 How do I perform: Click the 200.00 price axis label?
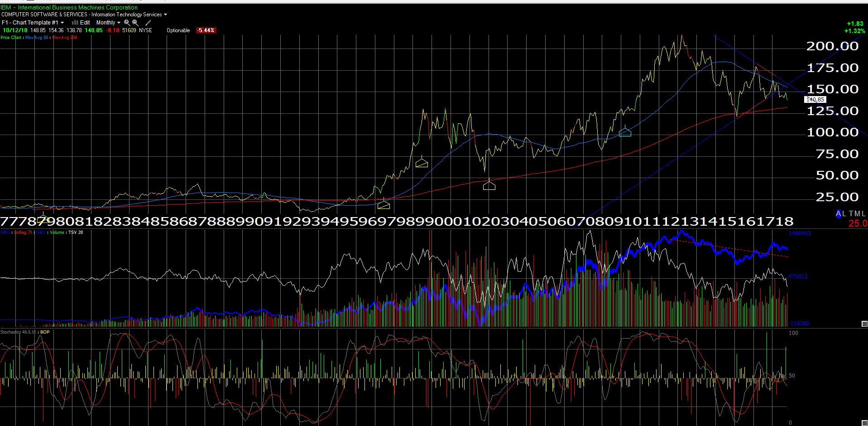click(832, 46)
